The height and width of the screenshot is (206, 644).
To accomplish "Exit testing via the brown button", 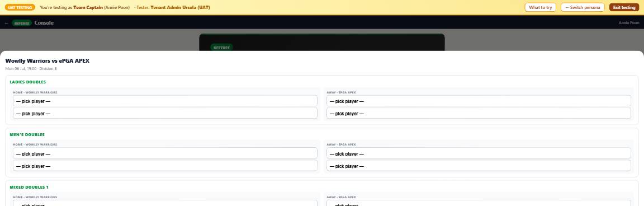I will click(624, 7).
